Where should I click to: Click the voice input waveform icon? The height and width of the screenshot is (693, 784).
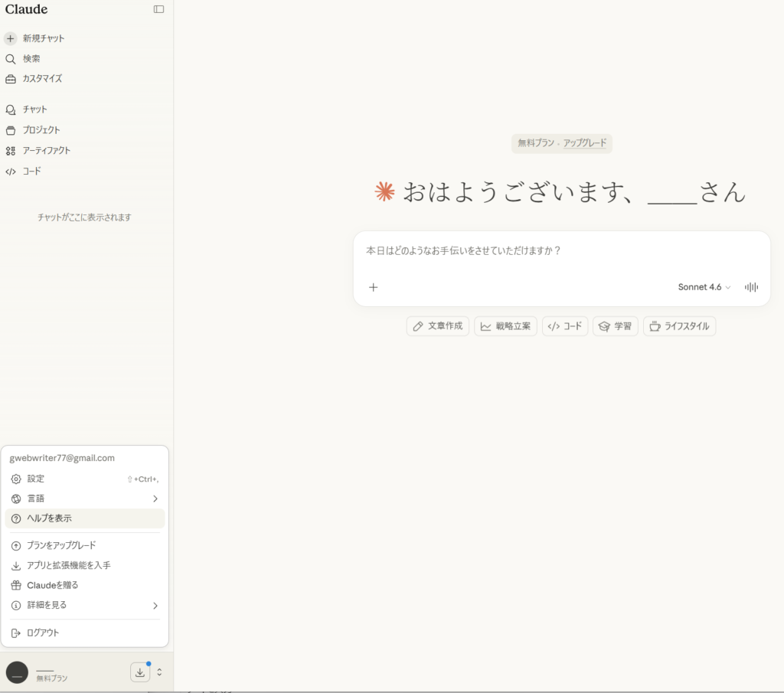coord(751,287)
